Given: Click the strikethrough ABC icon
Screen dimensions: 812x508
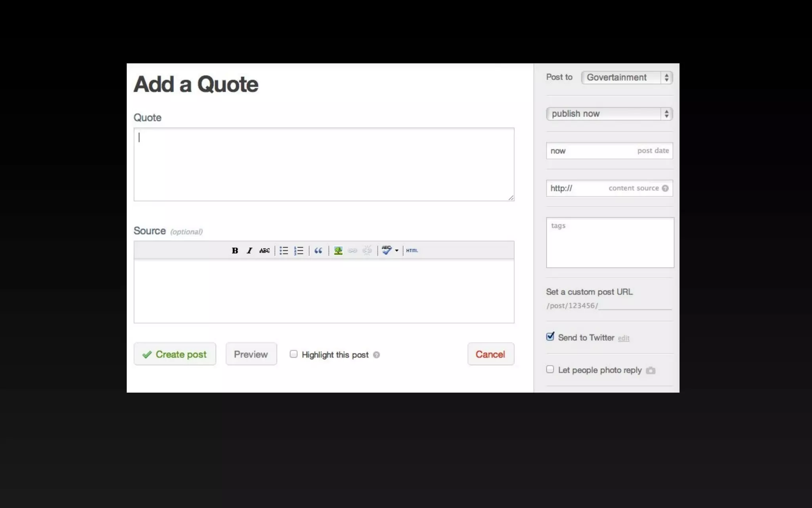Looking at the screenshot, I should [x=264, y=250].
